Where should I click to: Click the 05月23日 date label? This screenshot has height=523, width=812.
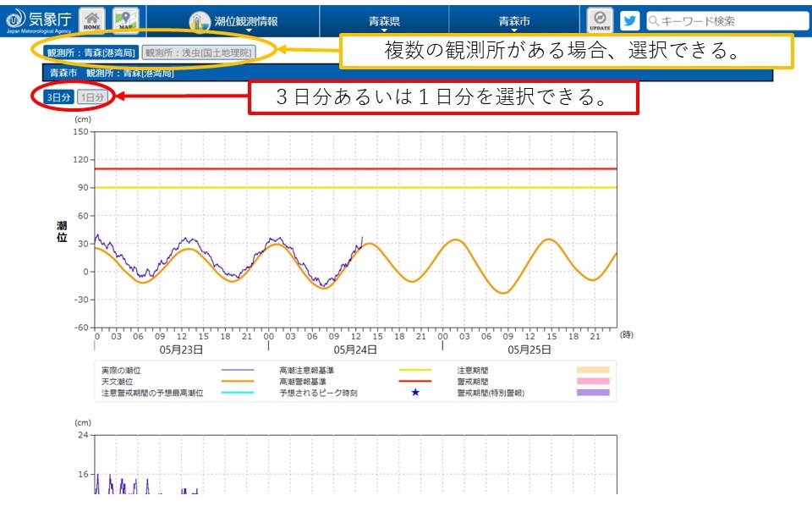point(181,350)
